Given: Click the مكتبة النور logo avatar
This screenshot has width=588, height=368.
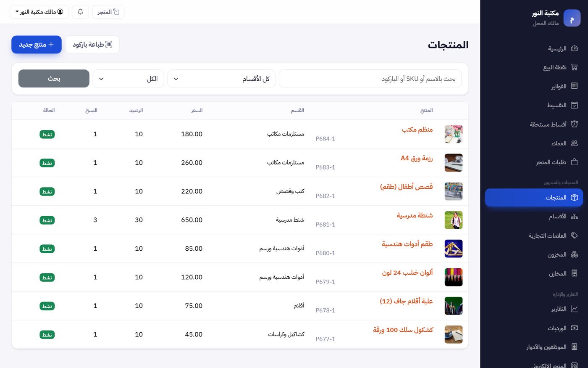Looking at the screenshot, I should [572, 18].
